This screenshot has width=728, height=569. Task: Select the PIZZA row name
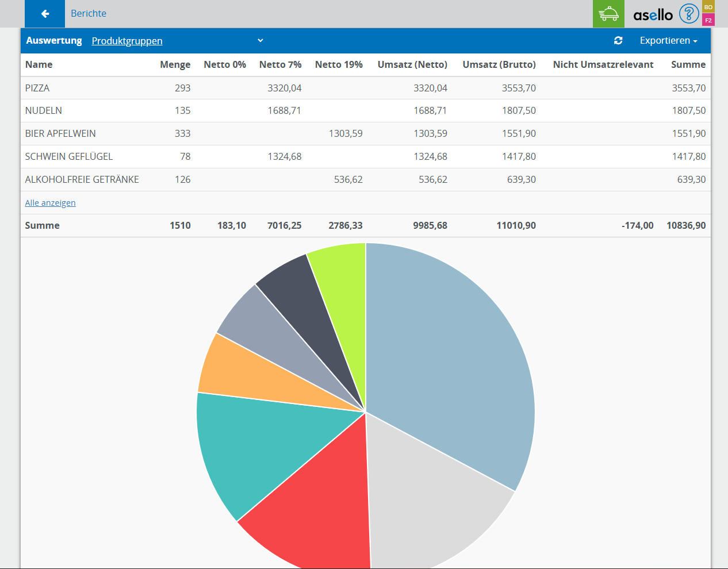tap(37, 88)
